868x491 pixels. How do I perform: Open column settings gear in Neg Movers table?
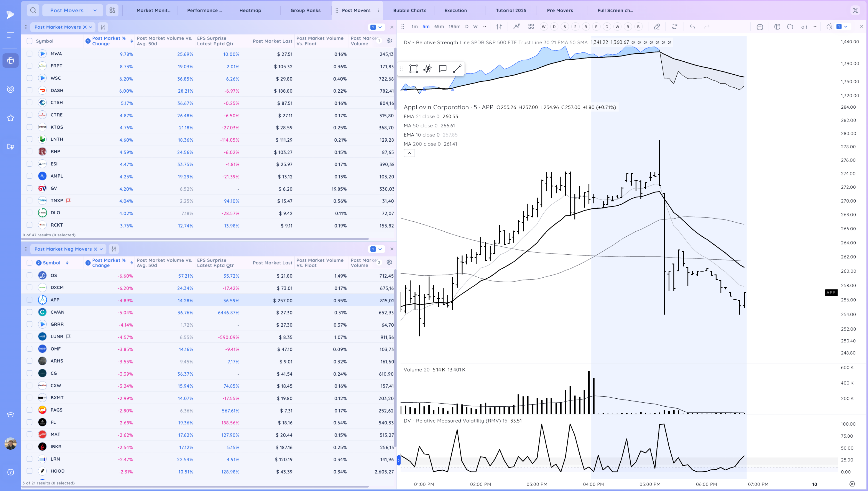coord(389,262)
